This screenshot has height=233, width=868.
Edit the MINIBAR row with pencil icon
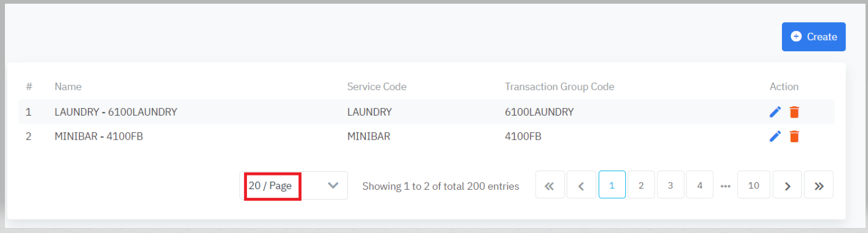click(x=775, y=137)
